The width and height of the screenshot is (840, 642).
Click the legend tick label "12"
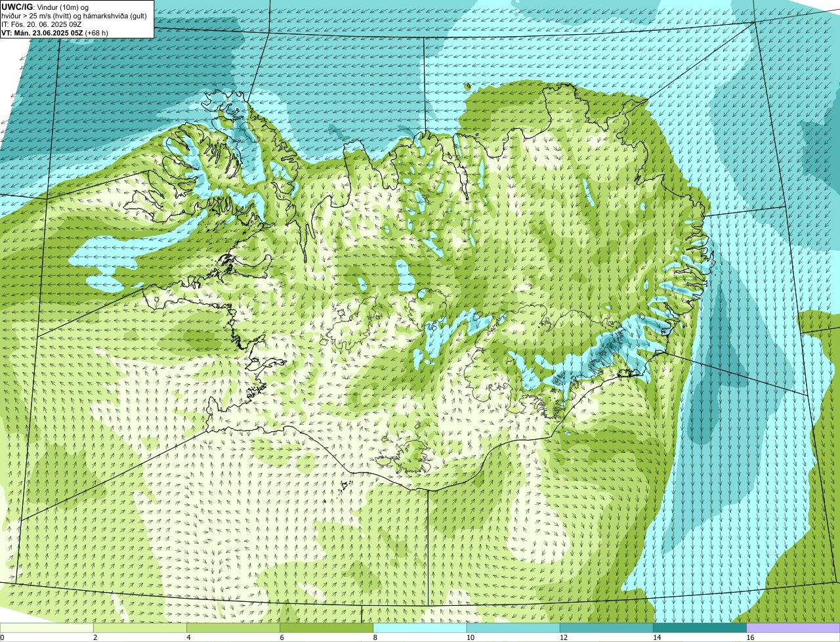tap(563, 637)
